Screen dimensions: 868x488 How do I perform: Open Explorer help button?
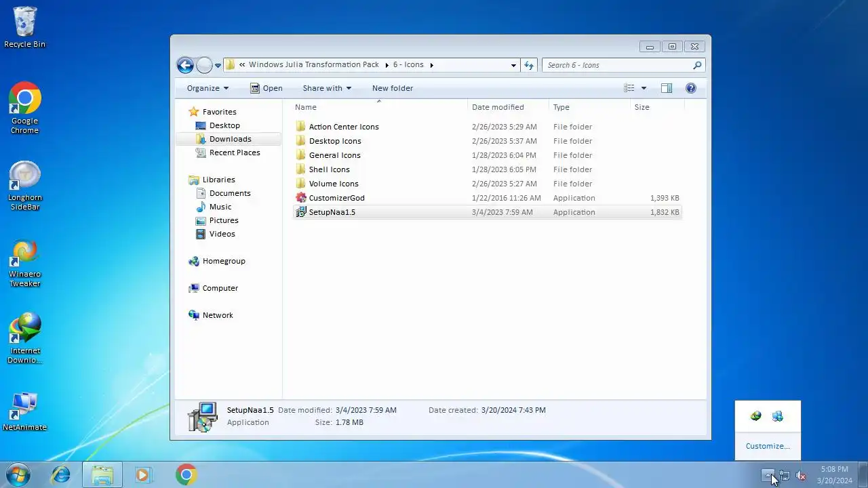point(691,88)
